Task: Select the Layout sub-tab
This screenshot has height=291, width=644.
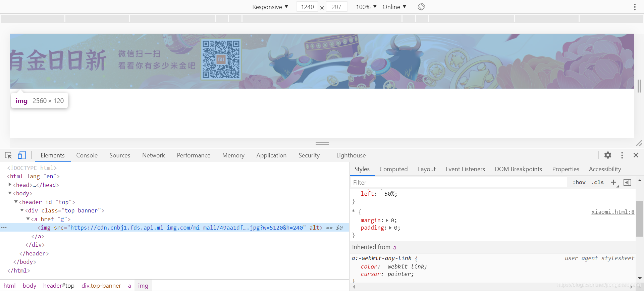Action: click(427, 169)
